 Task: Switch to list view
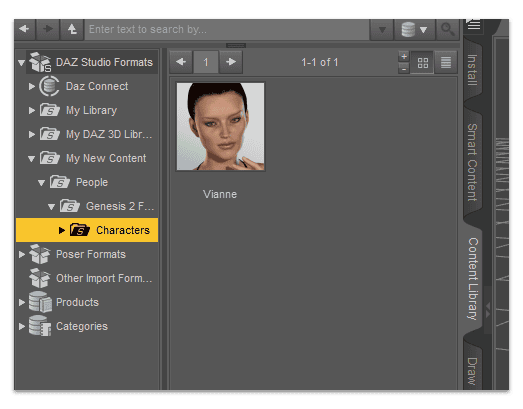point(446,62)
